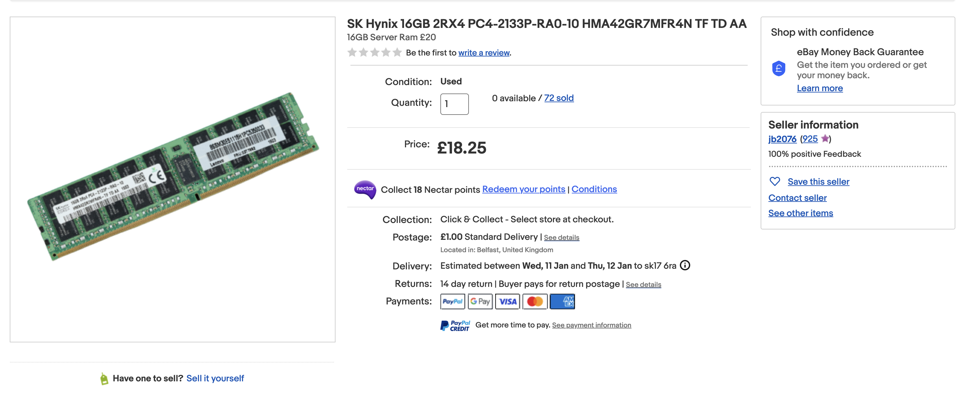Open seller jb2076's profile
The height and width of the screenshot is (394, 980).
[782, 139]
